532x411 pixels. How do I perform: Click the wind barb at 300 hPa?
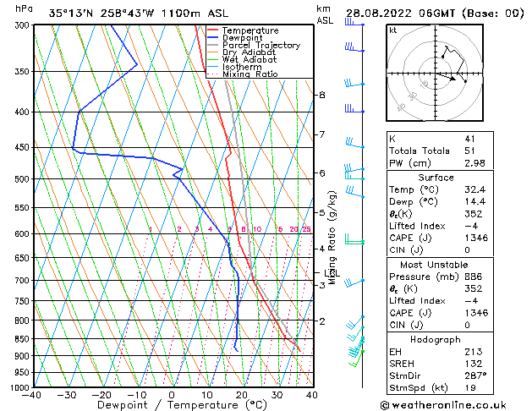coord(354,23)
